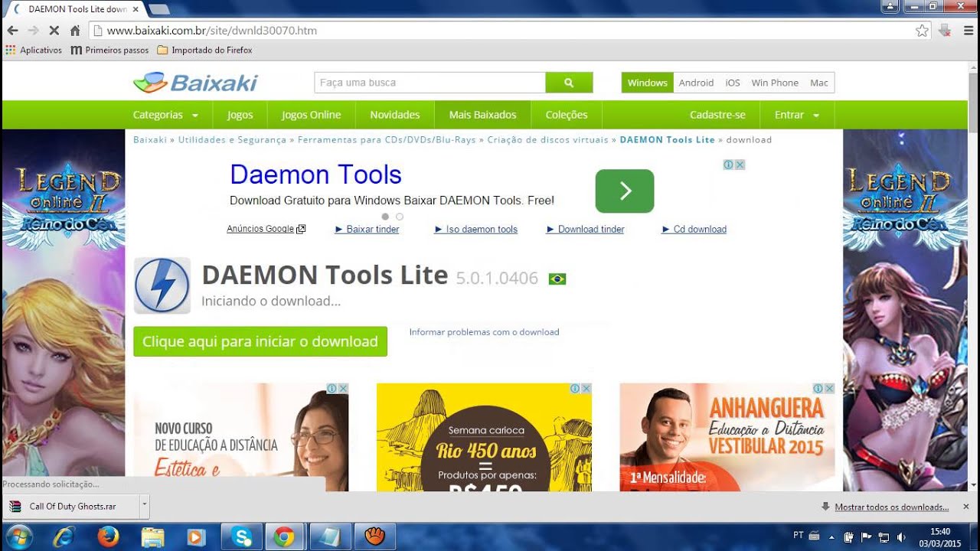Open the Primeiros passos bookmark

pos(109,50)
